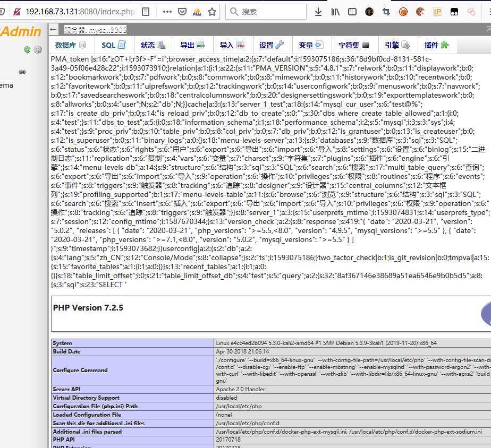The height and width of the screenshot is (448, 491).
Task: Click the Build Date row label
Action: coord(67,351)
